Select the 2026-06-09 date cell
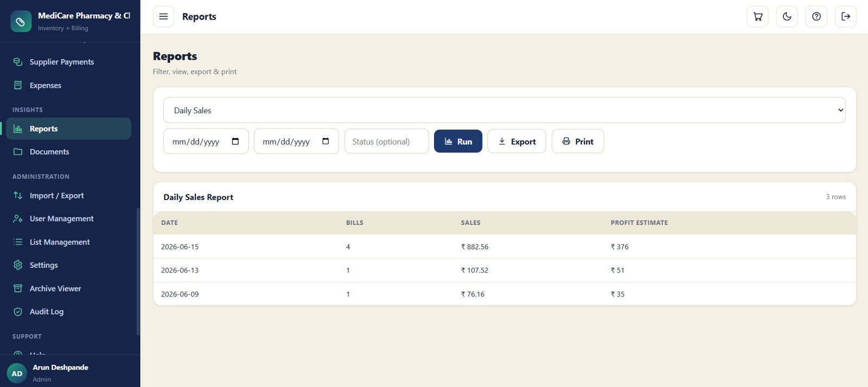 (180, 294)
